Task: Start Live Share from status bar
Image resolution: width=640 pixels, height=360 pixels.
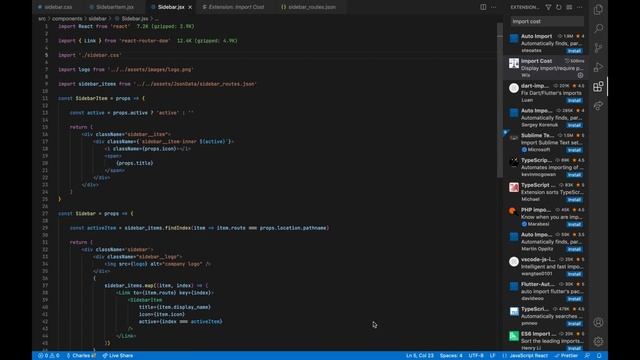Action: [x=118, y=356]
